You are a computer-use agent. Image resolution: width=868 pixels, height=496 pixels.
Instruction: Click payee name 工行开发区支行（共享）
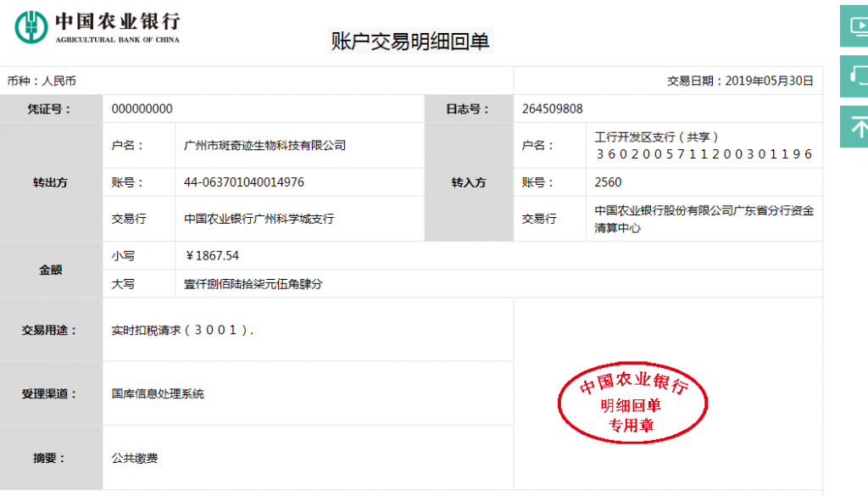click(657, 137)
